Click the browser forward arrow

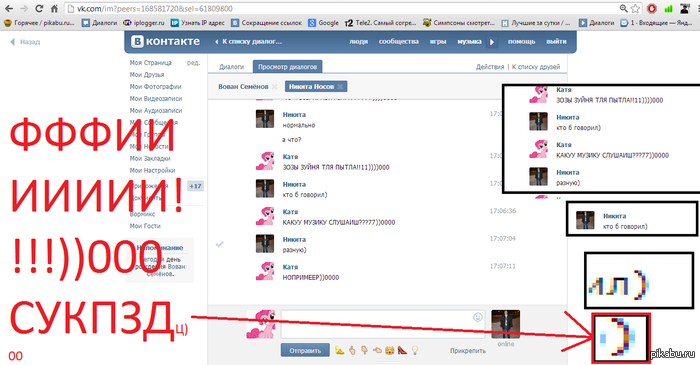pos(24,8)
